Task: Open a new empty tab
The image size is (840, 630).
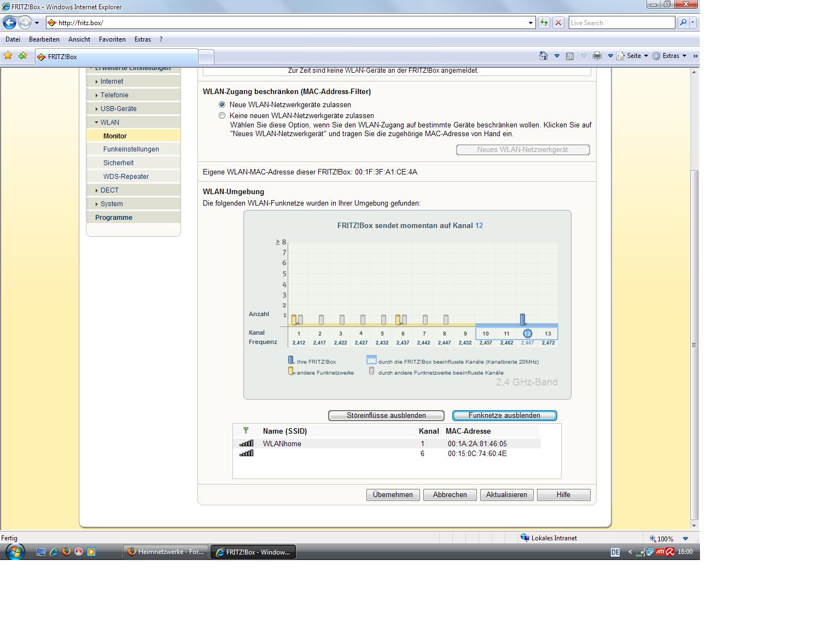Action: tap(206, 57)
